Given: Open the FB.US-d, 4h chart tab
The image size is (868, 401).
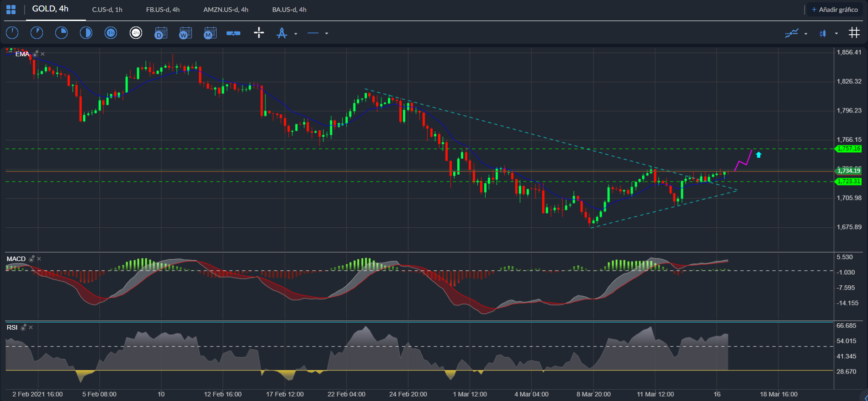Looking at the screenshot, I should coord(163,10).
